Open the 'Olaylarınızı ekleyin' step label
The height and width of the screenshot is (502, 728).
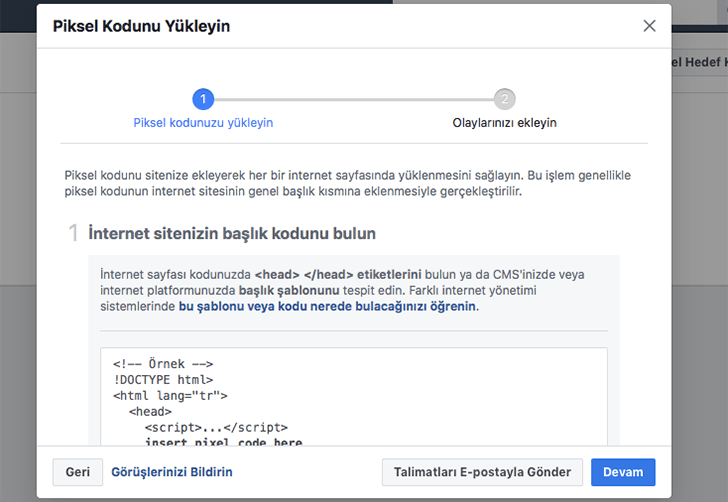click(505, 123)
